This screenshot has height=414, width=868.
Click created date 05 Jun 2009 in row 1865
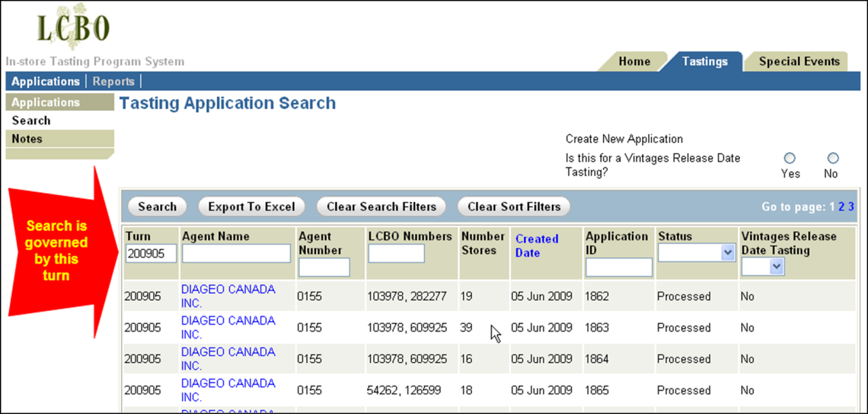point(541,390)
